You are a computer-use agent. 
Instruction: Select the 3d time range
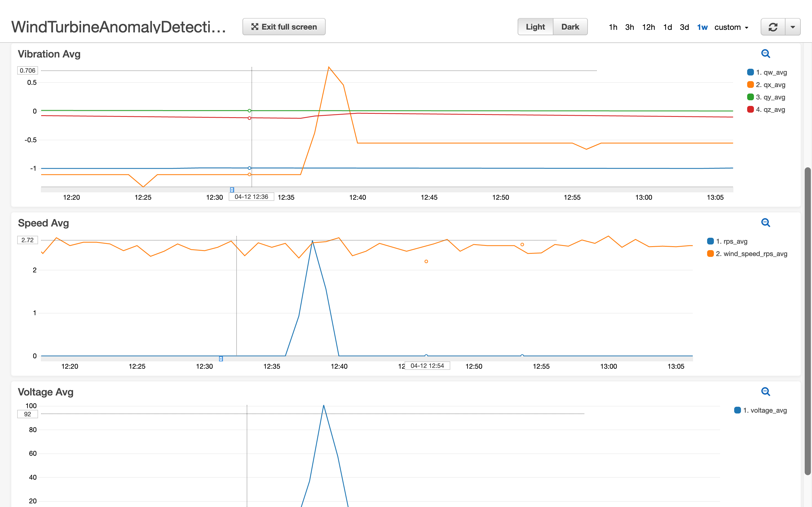click(684, 27)
